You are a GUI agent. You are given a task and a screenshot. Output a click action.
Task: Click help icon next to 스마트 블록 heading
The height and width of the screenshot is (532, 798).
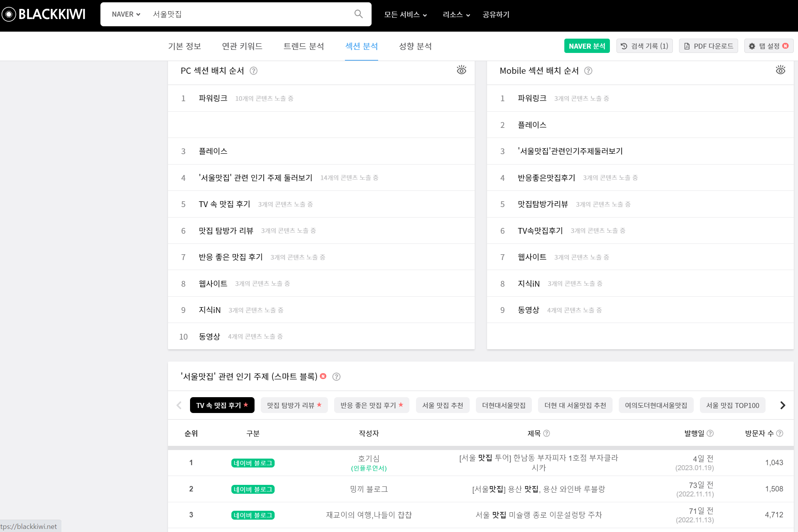pos(336,377)
